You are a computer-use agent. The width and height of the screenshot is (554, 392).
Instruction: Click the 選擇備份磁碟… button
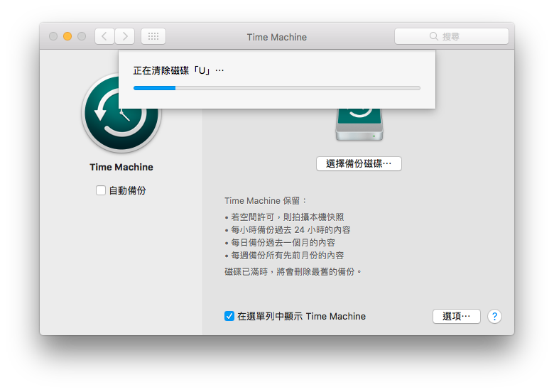[x=359, y=164]
